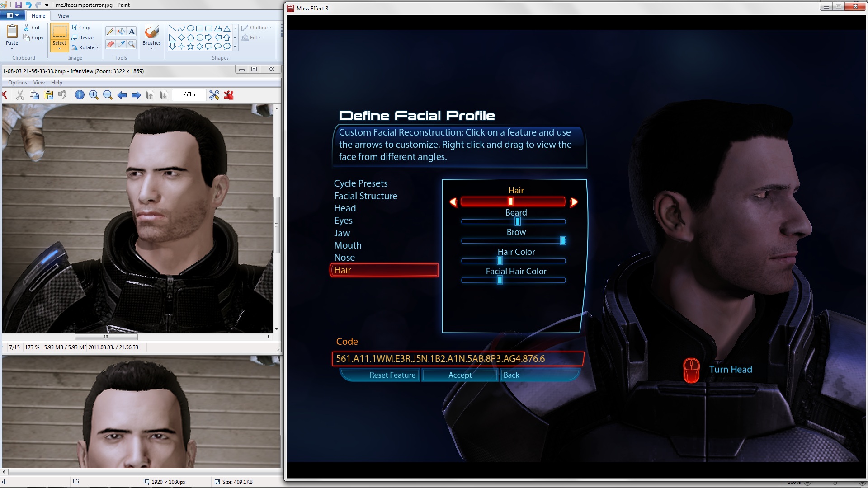
Task: Open the IrfanView Help menu
Action: click(x=57, y=83)
